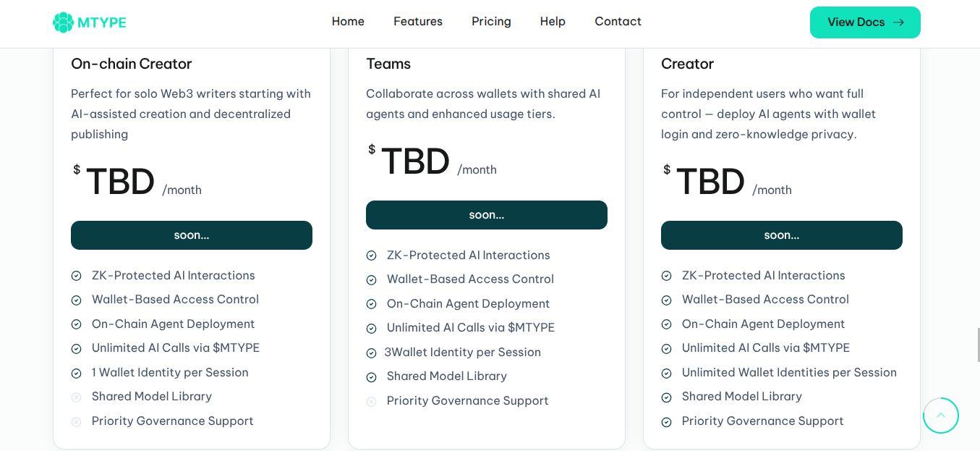
Task: Navigate to Help from the top navigation
Action: click(552, 21)
